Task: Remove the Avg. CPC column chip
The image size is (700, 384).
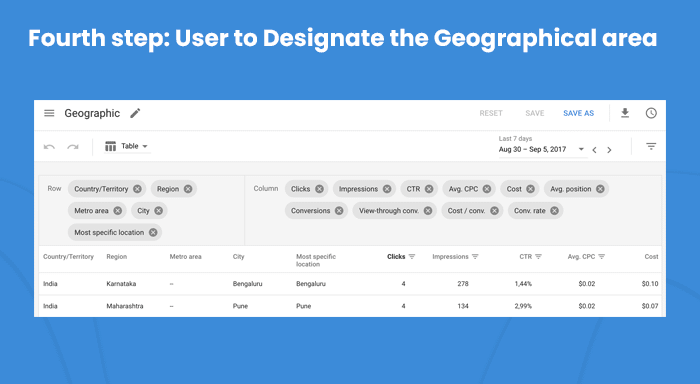Action: coord(487,189)
